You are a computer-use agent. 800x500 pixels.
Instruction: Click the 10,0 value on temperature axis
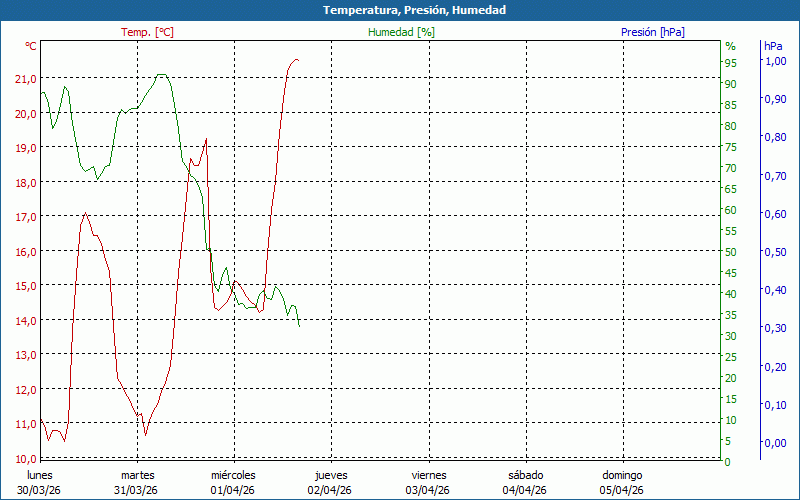(x=26, y=459)
